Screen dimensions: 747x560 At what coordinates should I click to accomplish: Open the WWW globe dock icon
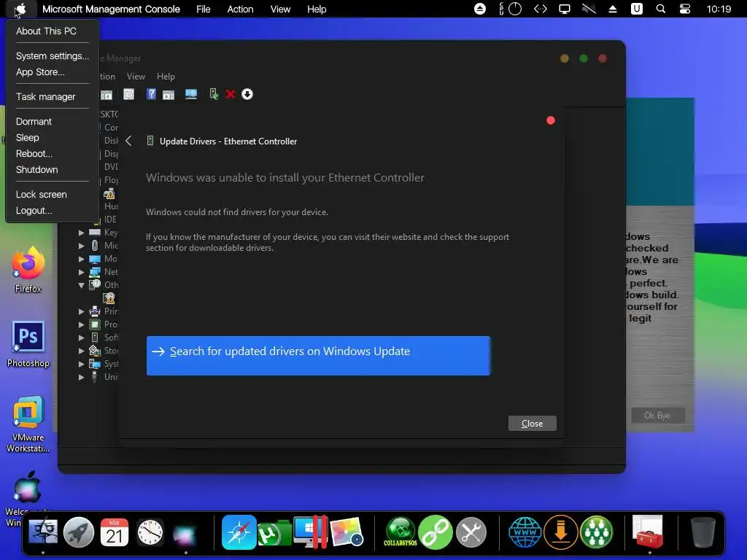[525, 532]
